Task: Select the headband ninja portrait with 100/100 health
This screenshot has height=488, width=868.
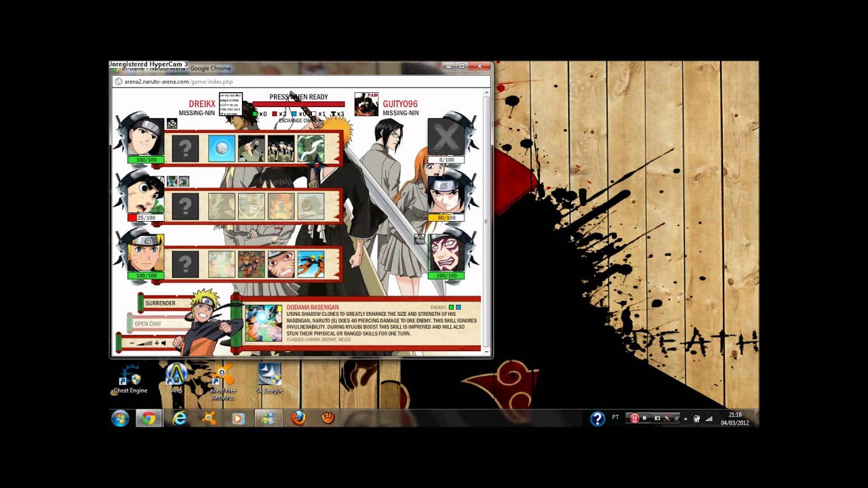Action: click(x=146, y=137)
